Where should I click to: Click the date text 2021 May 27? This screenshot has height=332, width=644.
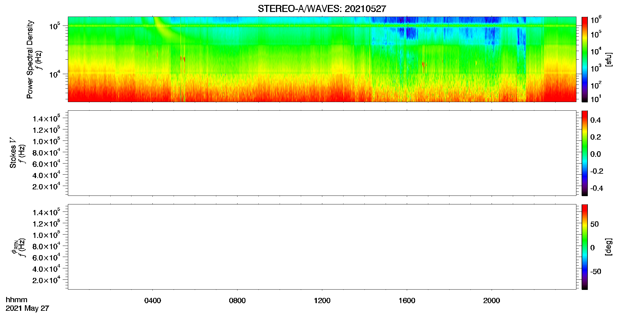27,308
